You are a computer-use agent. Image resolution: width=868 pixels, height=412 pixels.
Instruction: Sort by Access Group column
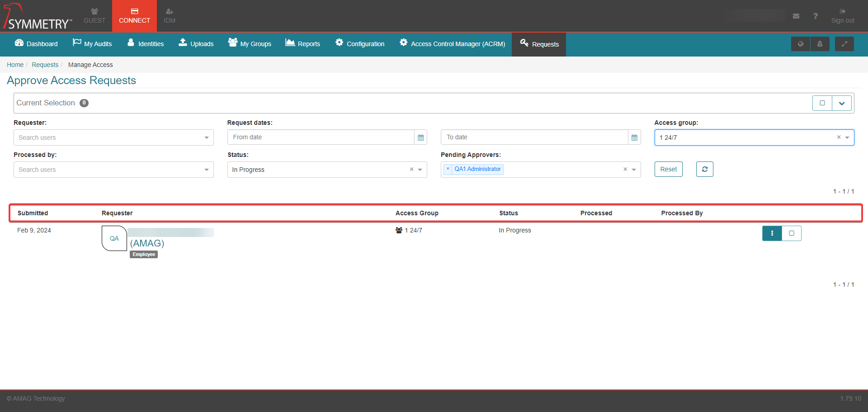417,213
